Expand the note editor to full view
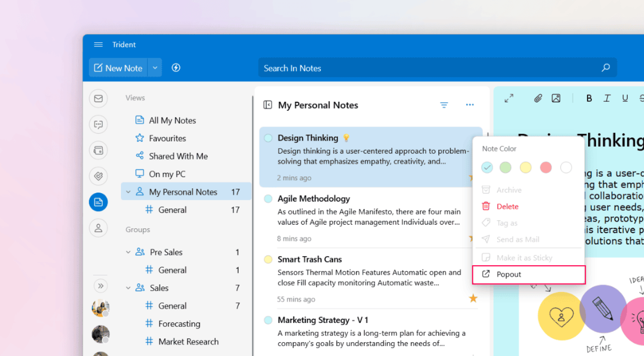Image resolution: width=644 pixels, height=356 pixels. (x=509, y=98)
